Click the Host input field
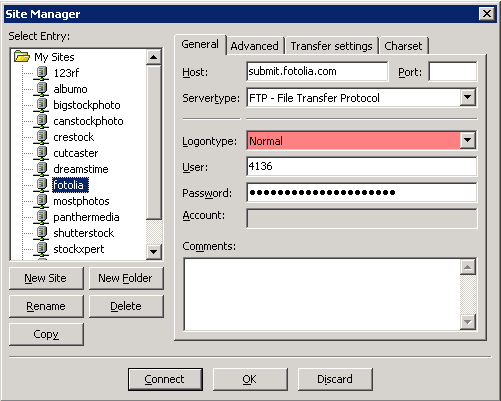 (317, 71)
